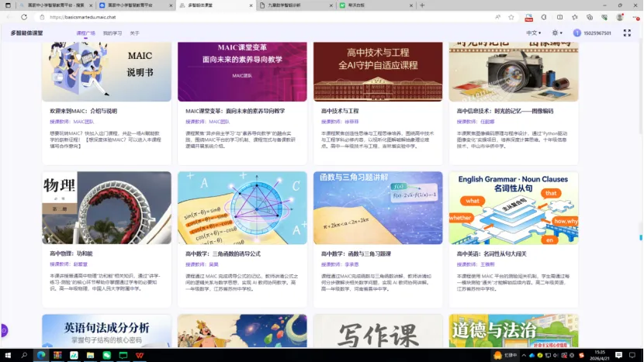This screenshot has width=644, height=362.
Task: Open the theme sun icon dropdown
Action: point(557,33)
